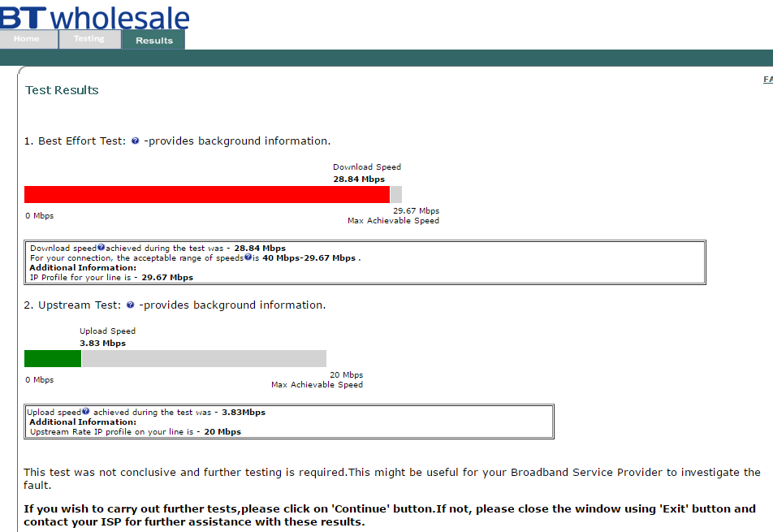Click the 3.83 Mbps upload speed label

click(x=102, y=344)
